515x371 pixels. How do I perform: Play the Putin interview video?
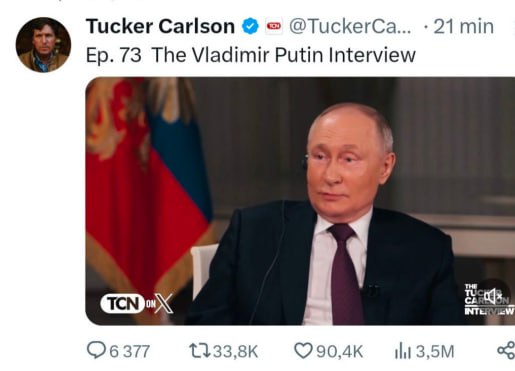click(300, 201)
